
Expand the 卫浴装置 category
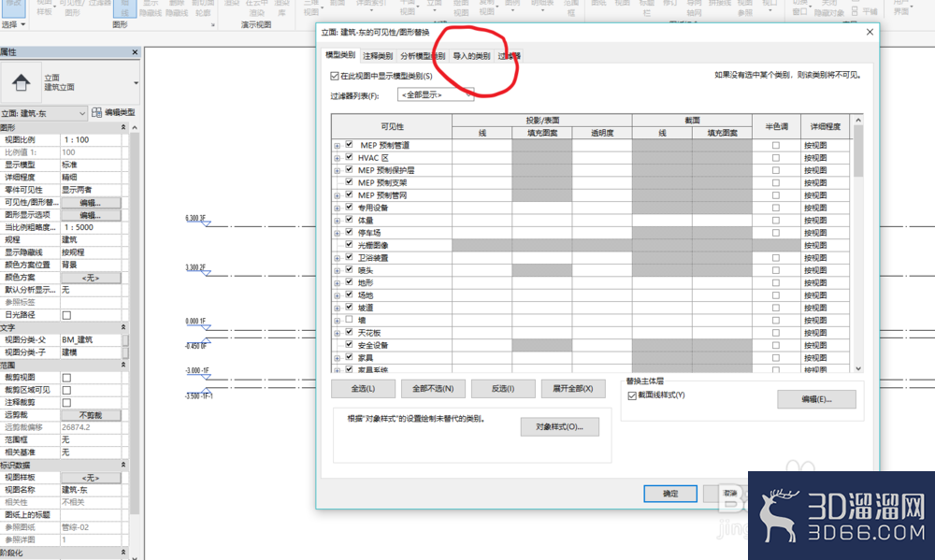pyautogui.click(x=338, y=258)
